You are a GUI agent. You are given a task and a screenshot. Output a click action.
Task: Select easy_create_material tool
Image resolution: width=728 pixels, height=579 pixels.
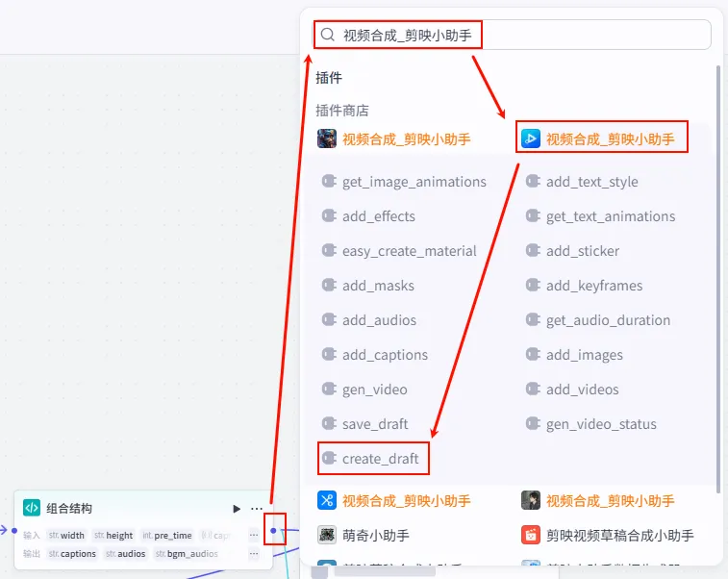coord(399,251)
